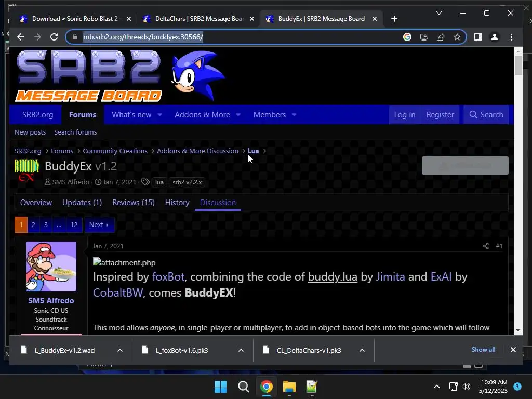Image resolution: width=532 pixels, height=399 pixels.
Task: Click the Sonic head mascot image
Action: point(198,76)
